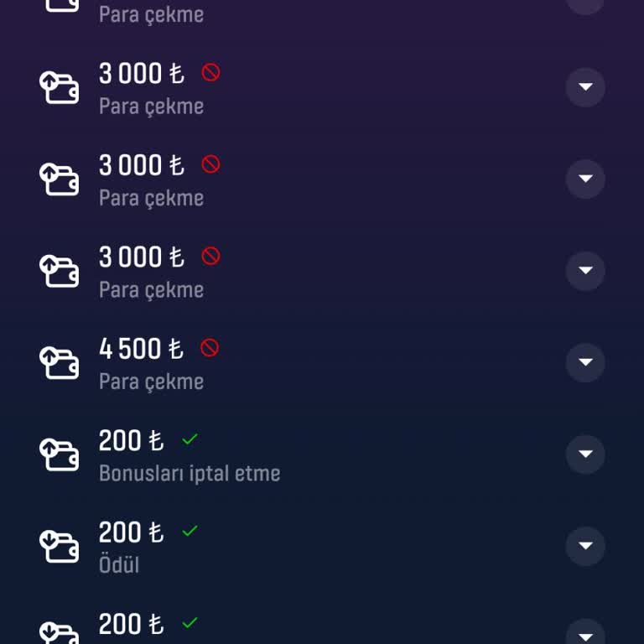Tap the Ödül transaction label
644x644 pixels.
click(x=119, y=564)
